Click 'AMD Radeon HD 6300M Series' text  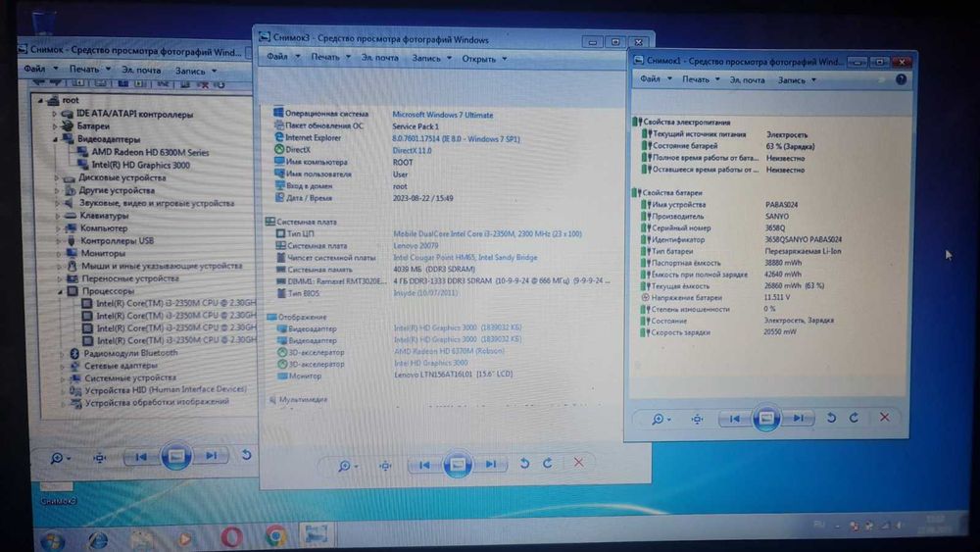point(150,152)
